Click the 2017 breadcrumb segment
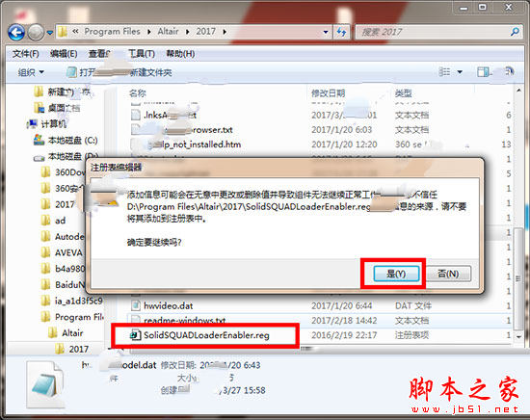This screenshot has height=420, width=530. coord(205,32)
